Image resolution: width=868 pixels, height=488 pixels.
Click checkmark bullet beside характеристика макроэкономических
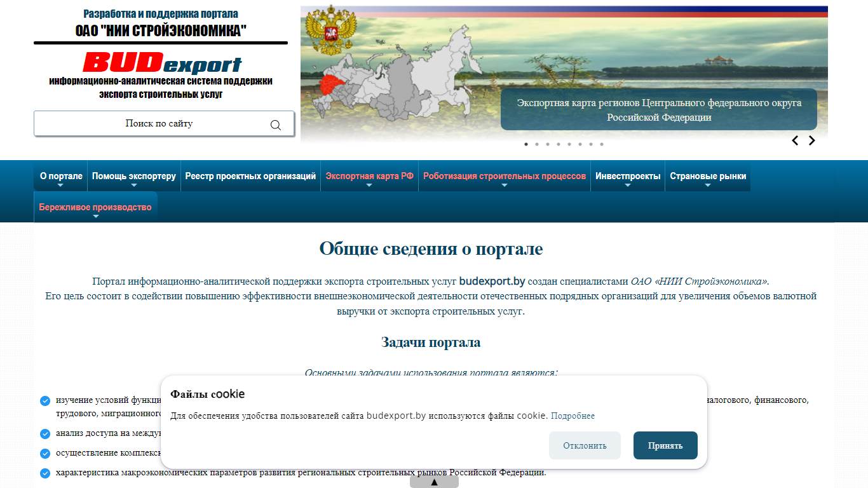[x=45, y=473]
